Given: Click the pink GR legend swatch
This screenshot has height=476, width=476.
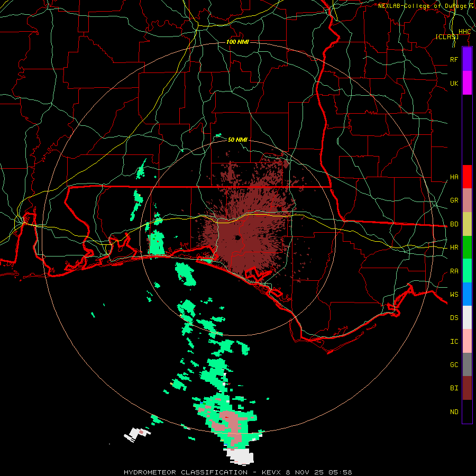Looking at the screenshot, I should [x=467, y=200].
